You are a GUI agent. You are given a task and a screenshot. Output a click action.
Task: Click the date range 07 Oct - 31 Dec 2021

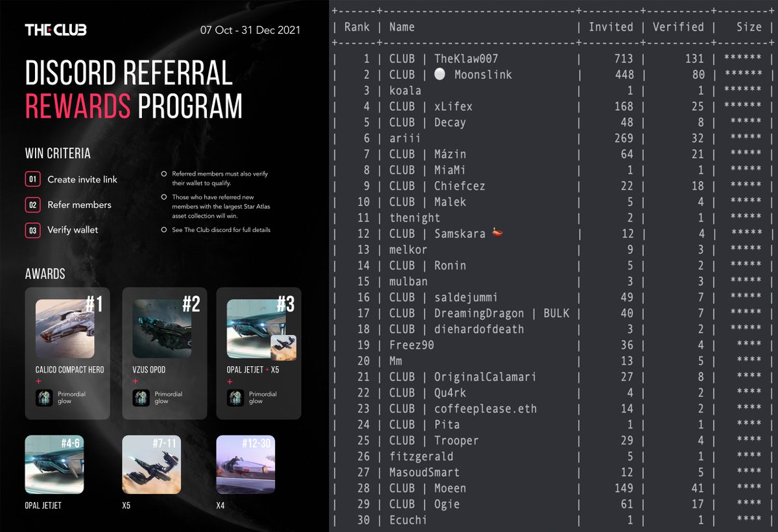[x=250, y=30]
